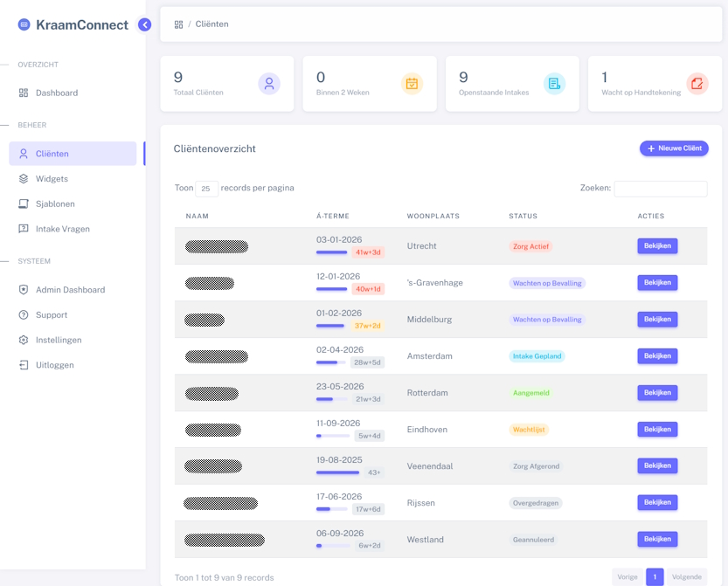The width and height of the screenshot is (728, 586).
Task: Collapse the sidebar with the arrow button
Action: click(145, 24)
